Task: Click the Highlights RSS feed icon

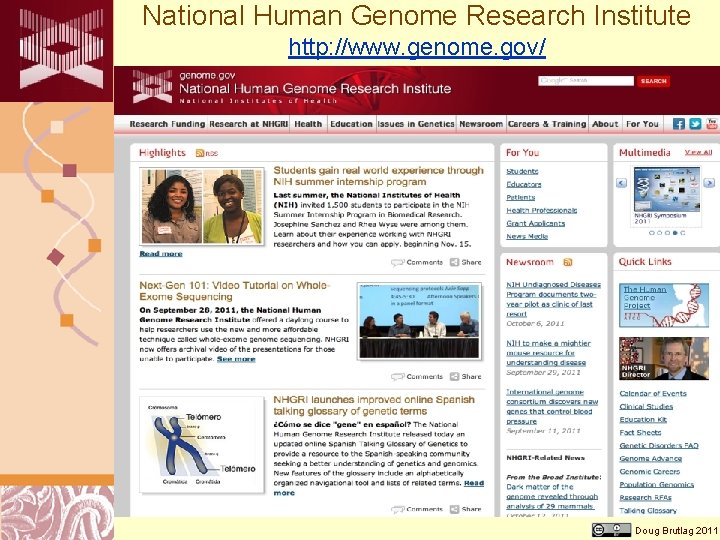Action: pos(200,153)
